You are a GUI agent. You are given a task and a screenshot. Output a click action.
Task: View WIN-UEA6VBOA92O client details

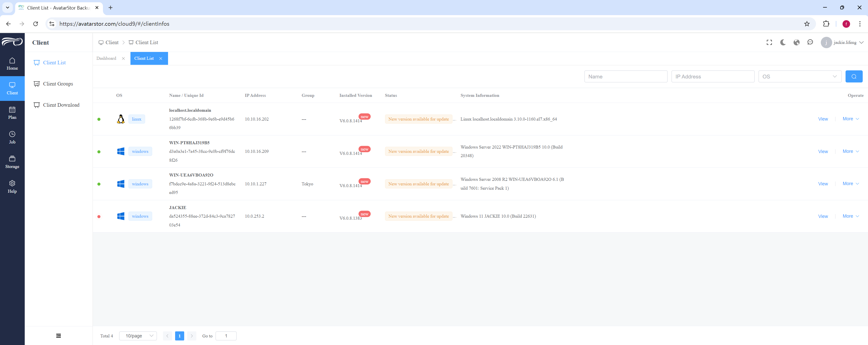[x=823, y=184]
